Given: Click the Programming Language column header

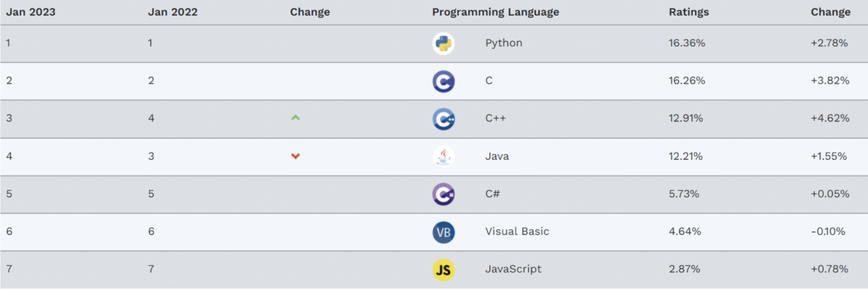Looking at the screenshot, I should coord(495,12).
